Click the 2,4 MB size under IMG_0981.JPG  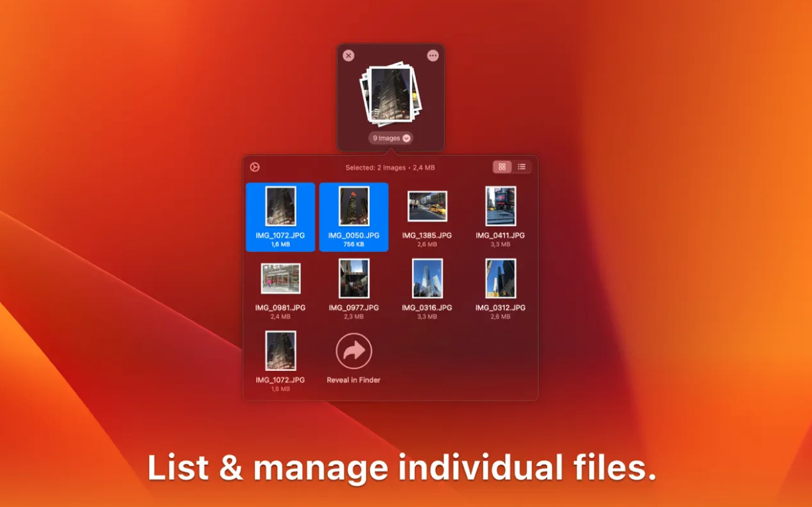tap(281, 317)
